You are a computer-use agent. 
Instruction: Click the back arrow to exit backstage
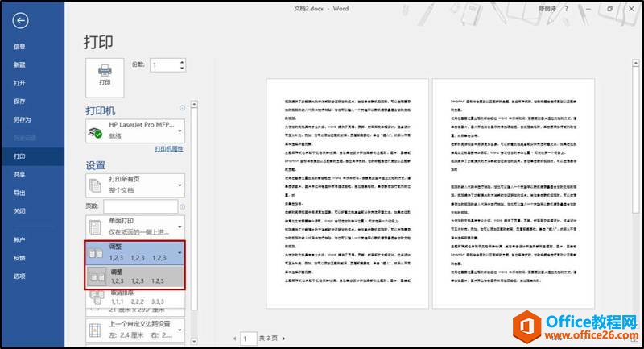pos(21,22)
